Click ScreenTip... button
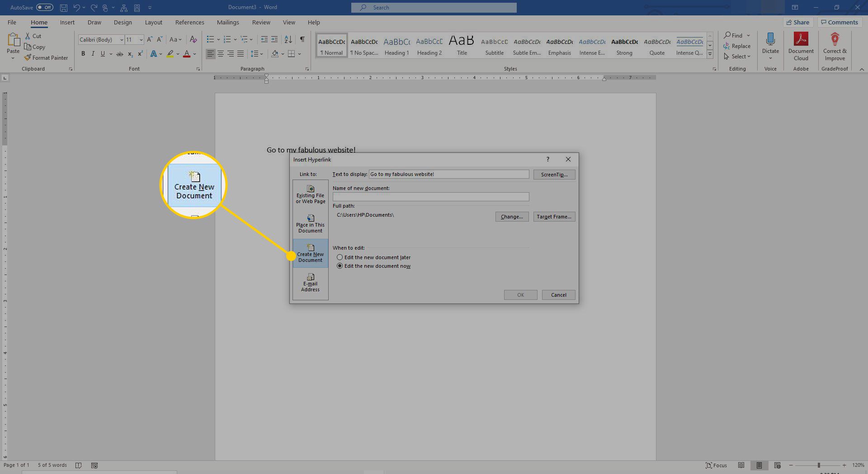 coord(554,175)
